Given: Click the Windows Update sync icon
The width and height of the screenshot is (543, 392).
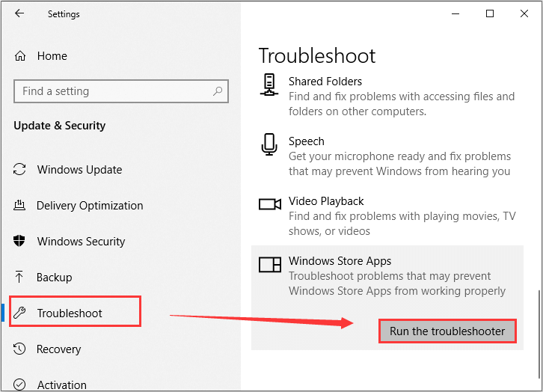Looking at the screenshot, I should point(19,169).
